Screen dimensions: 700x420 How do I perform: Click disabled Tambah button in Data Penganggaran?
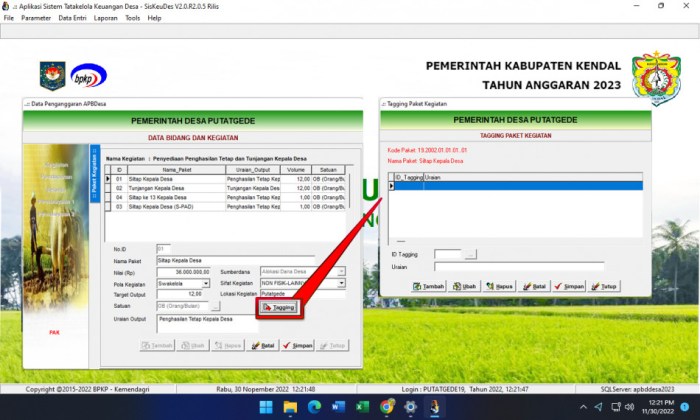click(x=157, y=345)
